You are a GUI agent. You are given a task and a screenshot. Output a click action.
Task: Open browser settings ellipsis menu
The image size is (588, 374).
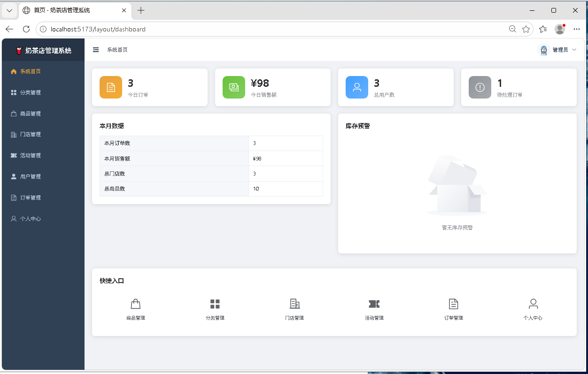(577, 29)
